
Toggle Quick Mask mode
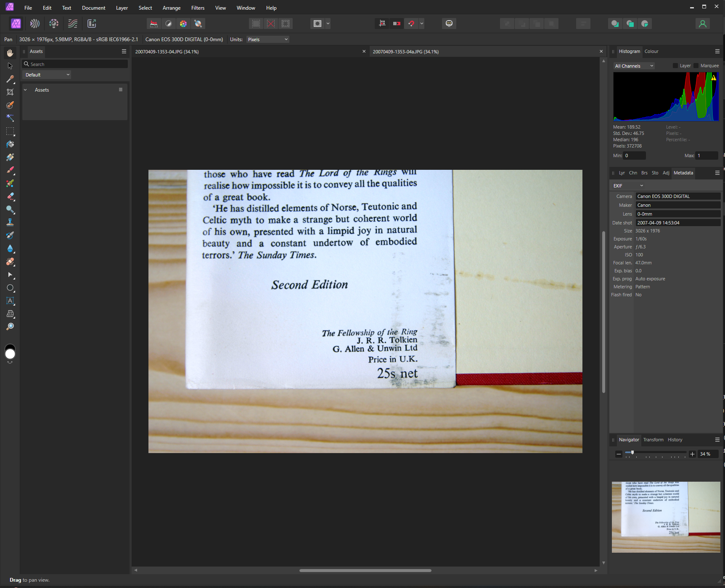click(x=318, y=24)
